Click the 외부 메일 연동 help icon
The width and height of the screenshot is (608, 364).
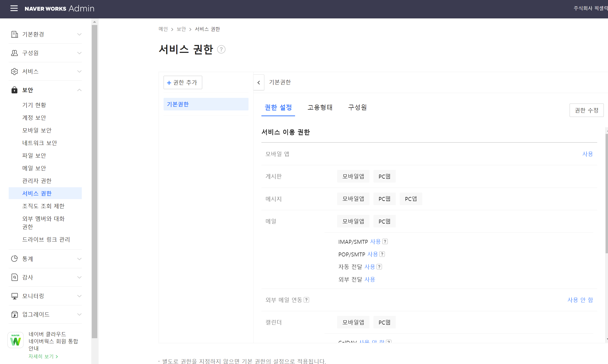coord(306,300)
